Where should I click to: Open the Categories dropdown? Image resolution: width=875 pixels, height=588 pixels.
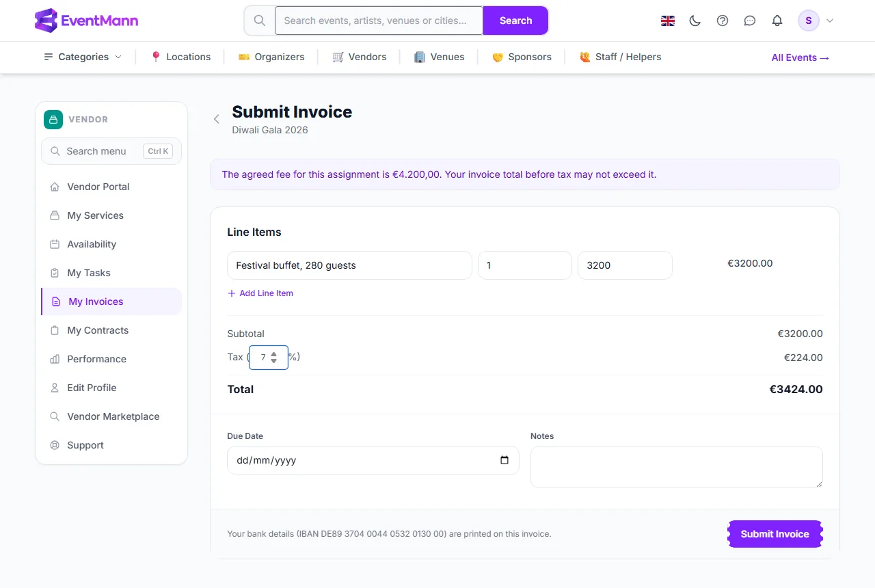[83, 57]
